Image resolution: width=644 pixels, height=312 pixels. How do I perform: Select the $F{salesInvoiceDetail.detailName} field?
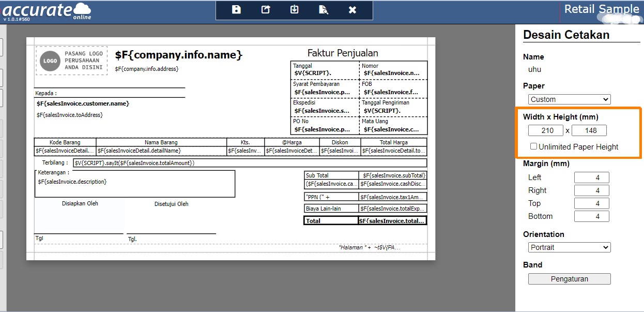(x=161, y=151)
